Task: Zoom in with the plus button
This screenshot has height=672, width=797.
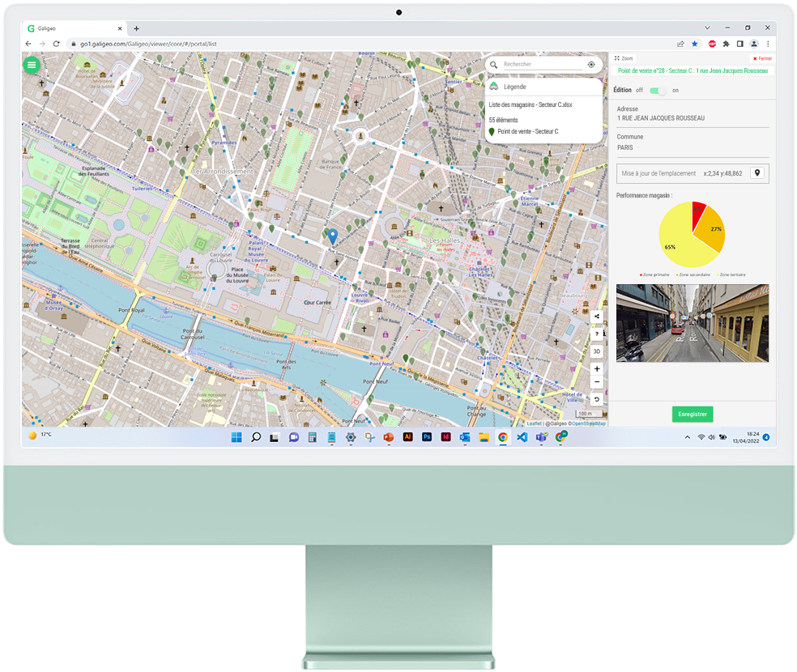Action: [x=597, y=369]
